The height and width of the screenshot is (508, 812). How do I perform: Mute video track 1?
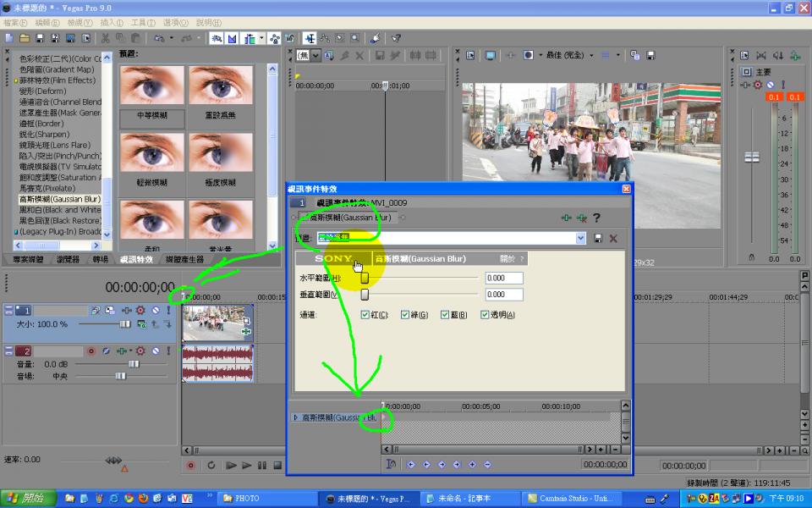coord(155,311)
